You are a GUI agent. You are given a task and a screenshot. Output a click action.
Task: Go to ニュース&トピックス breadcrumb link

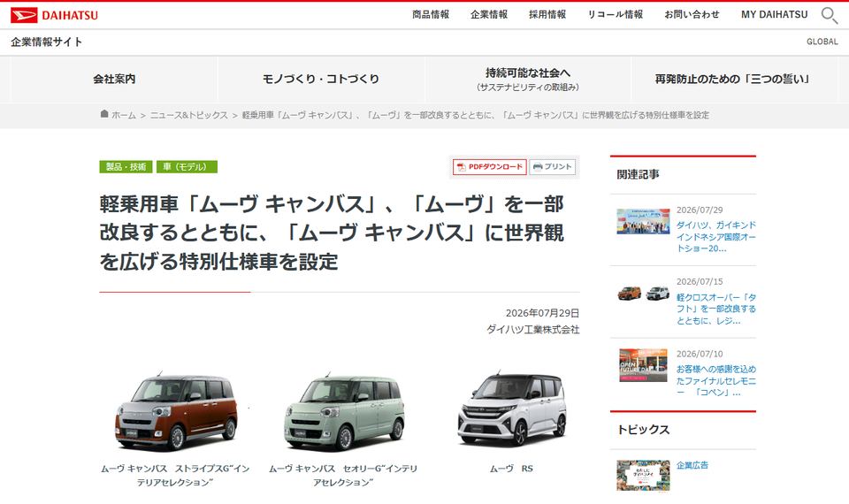pos(188,115)
